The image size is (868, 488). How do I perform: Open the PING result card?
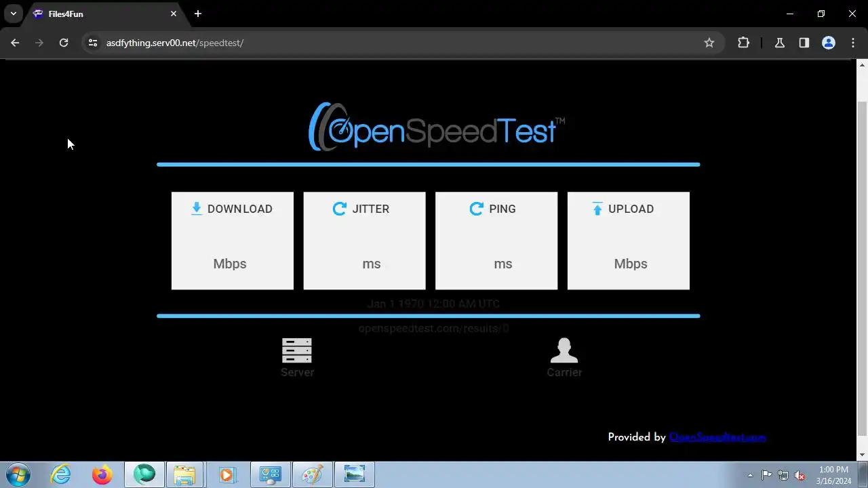(496, 241)
